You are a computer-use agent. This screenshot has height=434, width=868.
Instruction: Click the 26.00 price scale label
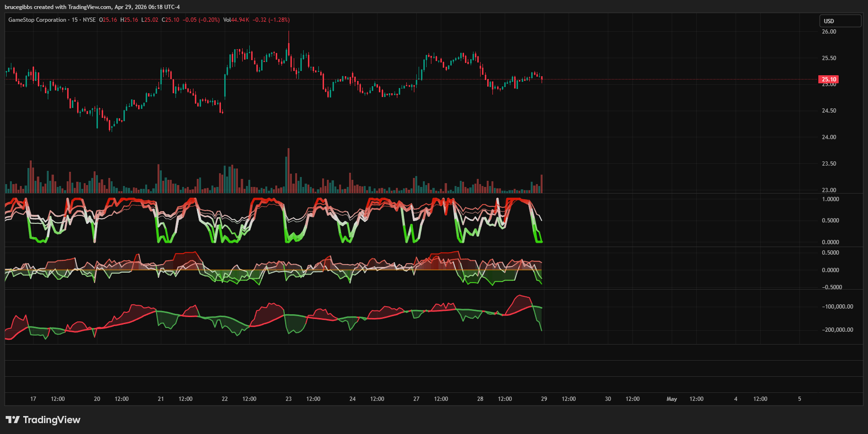829,32
